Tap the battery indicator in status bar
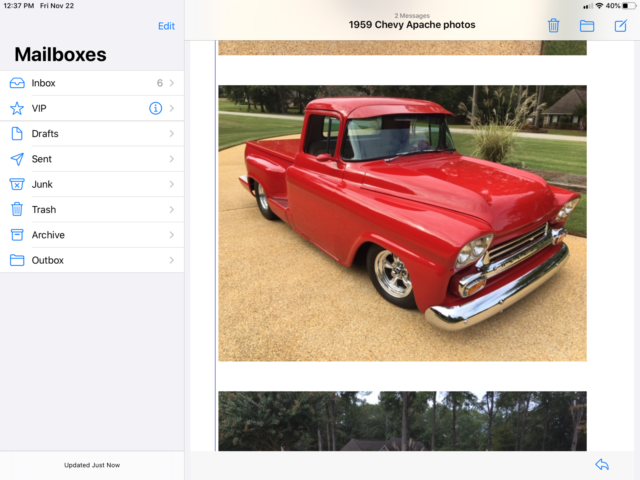640x480 pixels. point(627,6)
